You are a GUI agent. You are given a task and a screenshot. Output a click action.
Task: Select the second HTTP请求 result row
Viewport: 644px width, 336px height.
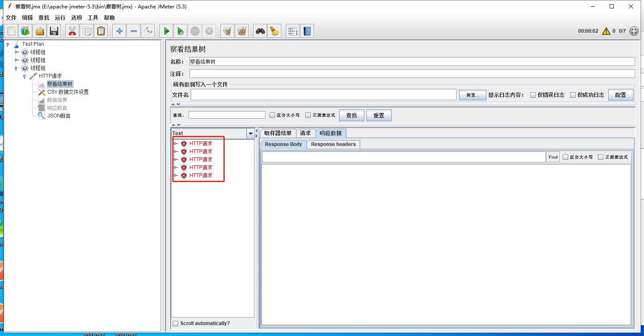coord(201,151)
